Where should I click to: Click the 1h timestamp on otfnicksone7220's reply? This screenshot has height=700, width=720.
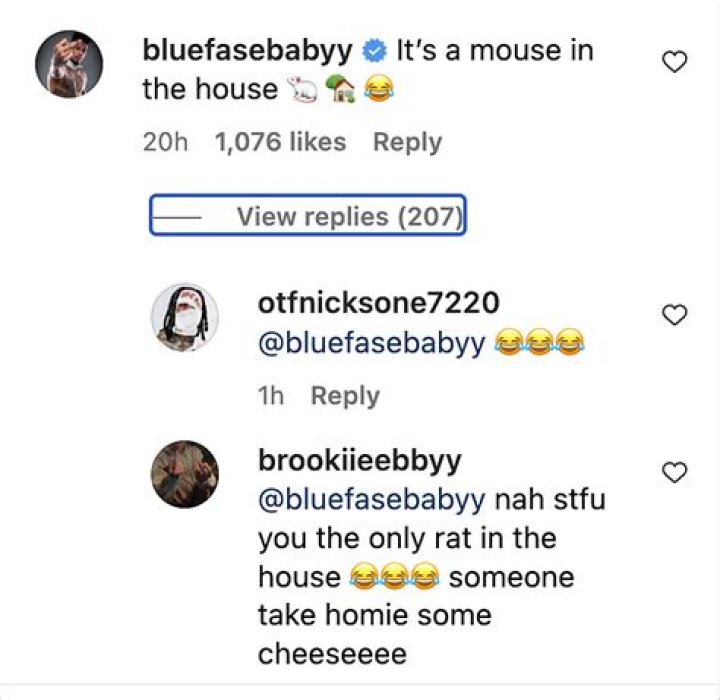click(270, 396)
